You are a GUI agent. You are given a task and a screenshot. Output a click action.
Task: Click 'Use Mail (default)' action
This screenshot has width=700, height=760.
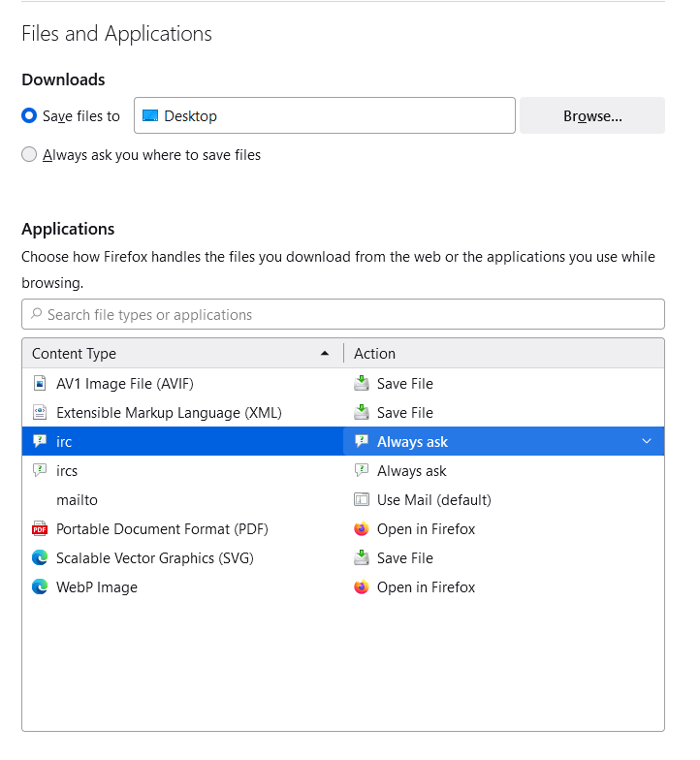point(434,500)
